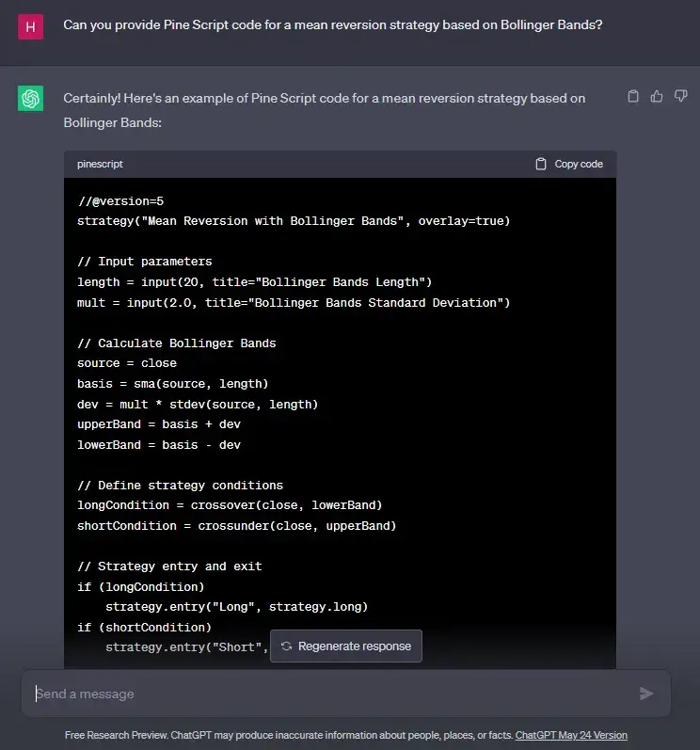Viewport: 700px width, 750px height.
Task: Click the Free Research Preview disclaimer text
Action: click(x=288, y=735)
